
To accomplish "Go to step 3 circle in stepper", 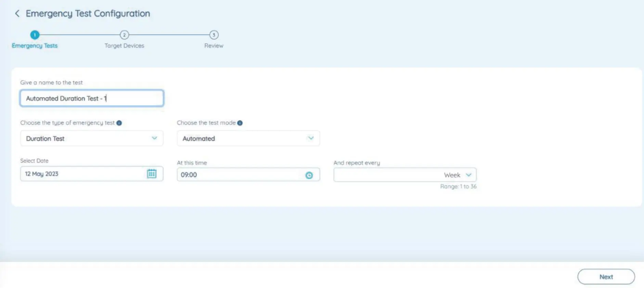I will pos(214,35).
